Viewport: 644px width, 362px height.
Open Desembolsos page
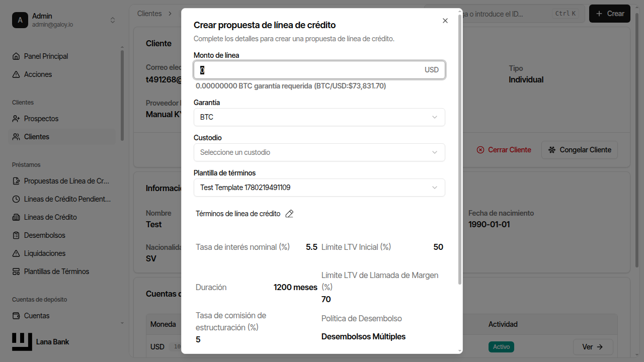(x=62, y=235)
